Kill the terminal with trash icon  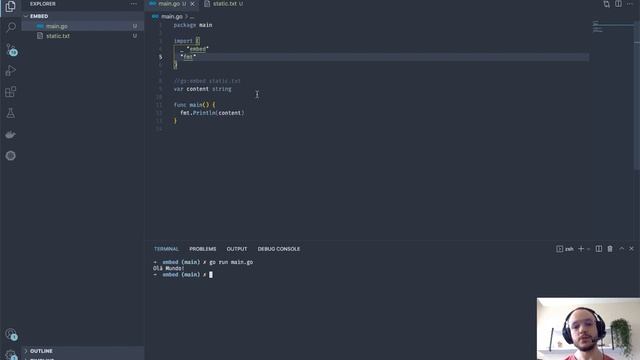[x=610, y=249]
